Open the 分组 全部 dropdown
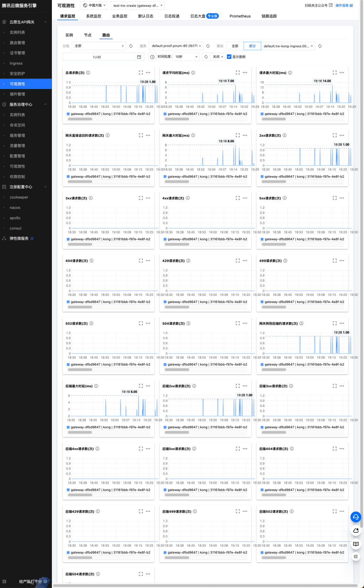This screenshot has width=364, height=588. click(99, 46)
